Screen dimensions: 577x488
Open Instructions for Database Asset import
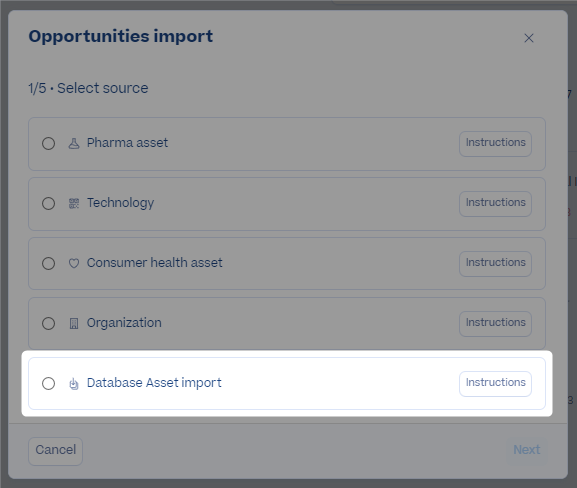pyautogui.click(x=495, y=383)
